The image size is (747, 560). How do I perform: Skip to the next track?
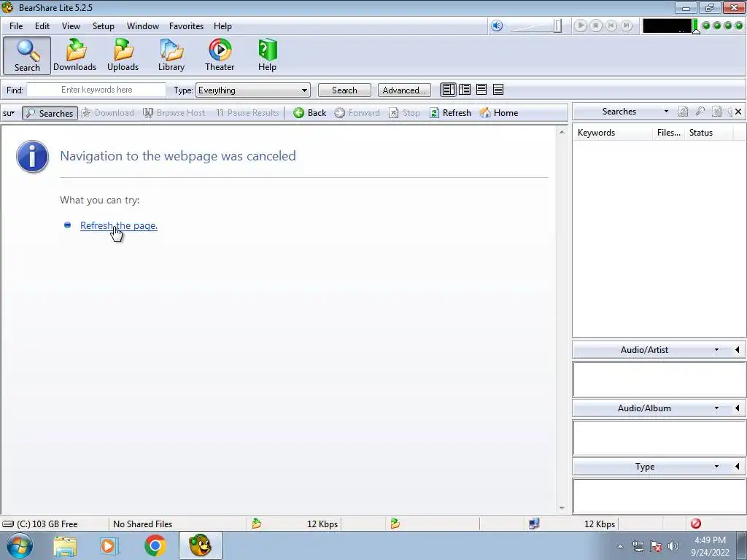627,26
